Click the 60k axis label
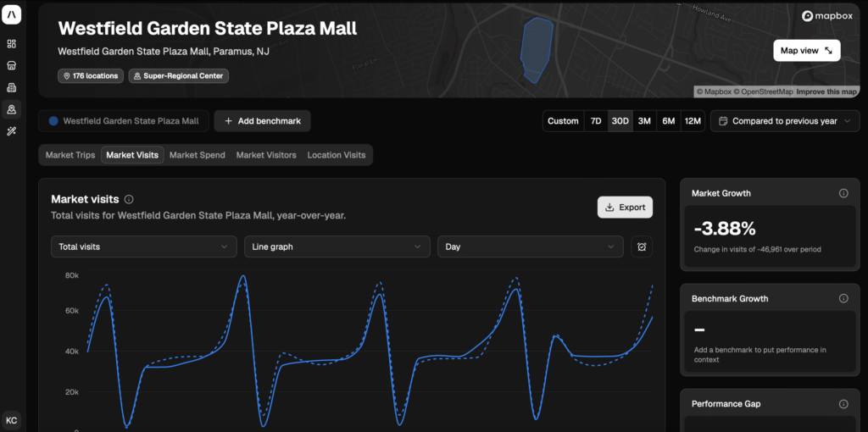The height and width of the screenshot is (432, 868). coord(71,311)
